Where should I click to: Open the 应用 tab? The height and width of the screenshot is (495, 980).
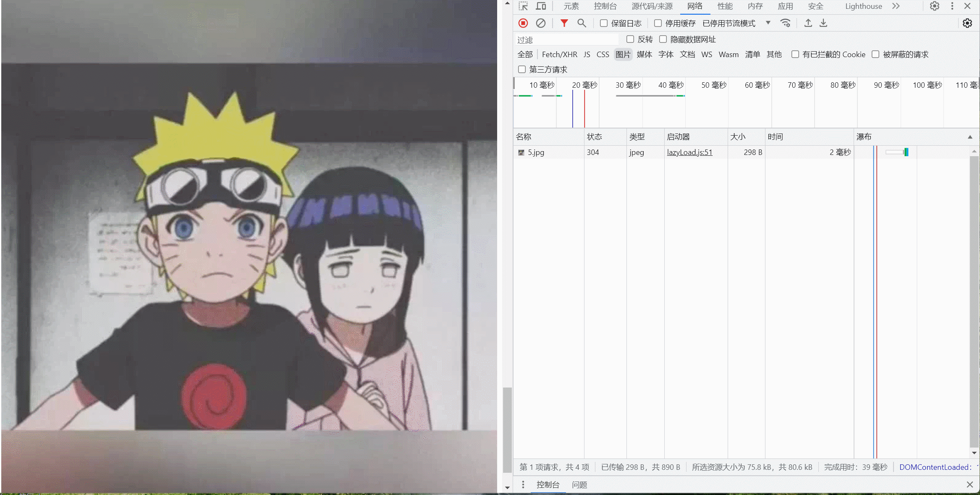(786, 6)
